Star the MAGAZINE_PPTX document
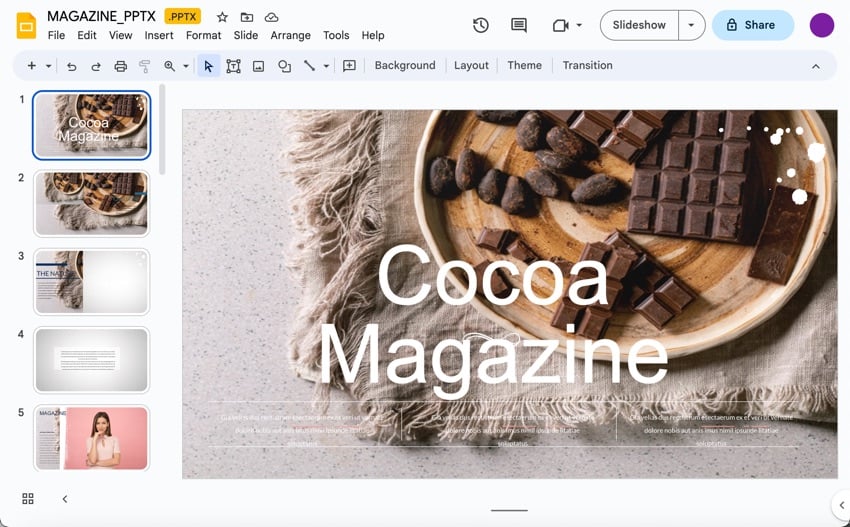Viewport: 850px width, 527px height. [x=222, y=17]
